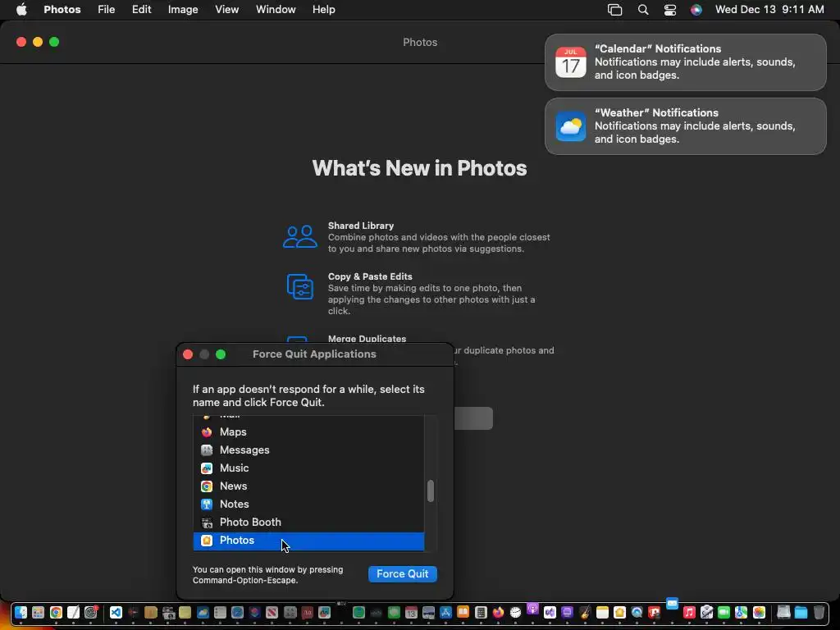Open the Home app from the Dock
This screenshot has height=630, width=840.
(x=620, y=612)
